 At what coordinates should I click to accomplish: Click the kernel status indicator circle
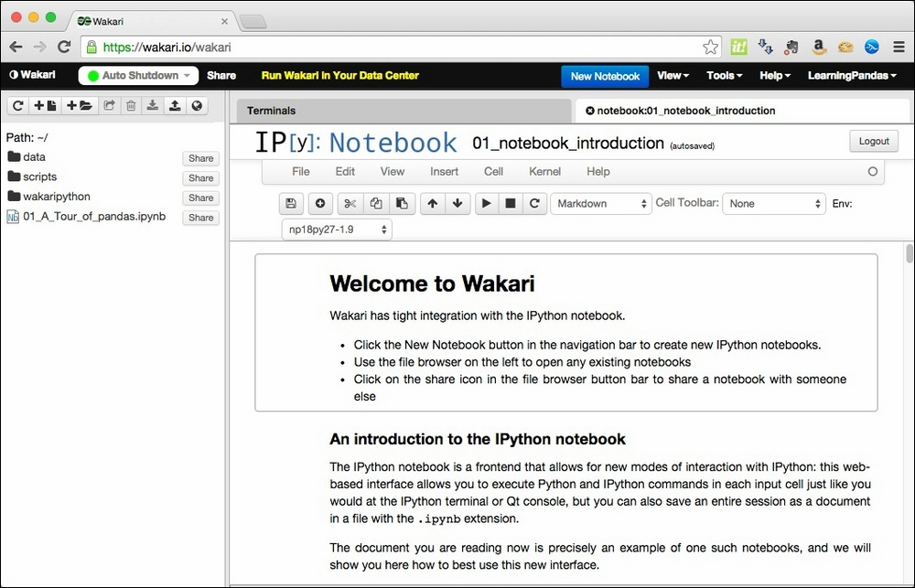coord(872,172)
